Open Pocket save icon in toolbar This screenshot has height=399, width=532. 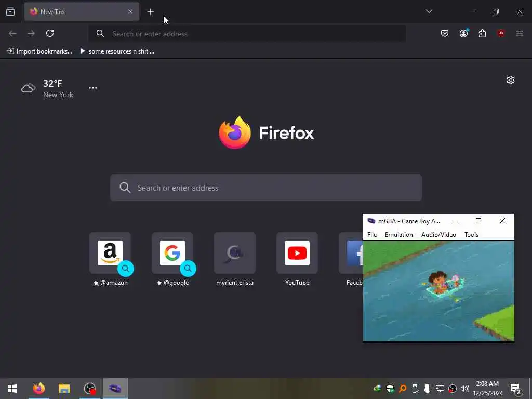pos(445,33)
